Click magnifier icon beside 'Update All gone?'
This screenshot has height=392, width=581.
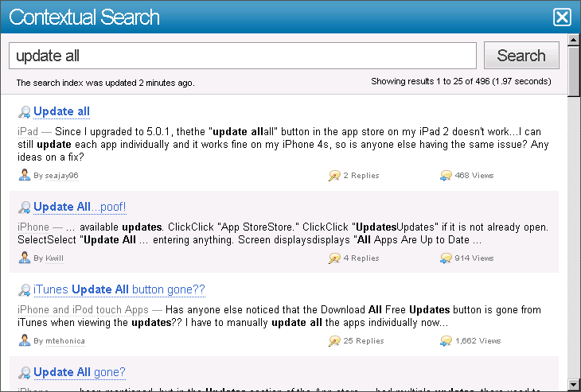[25, 372]
